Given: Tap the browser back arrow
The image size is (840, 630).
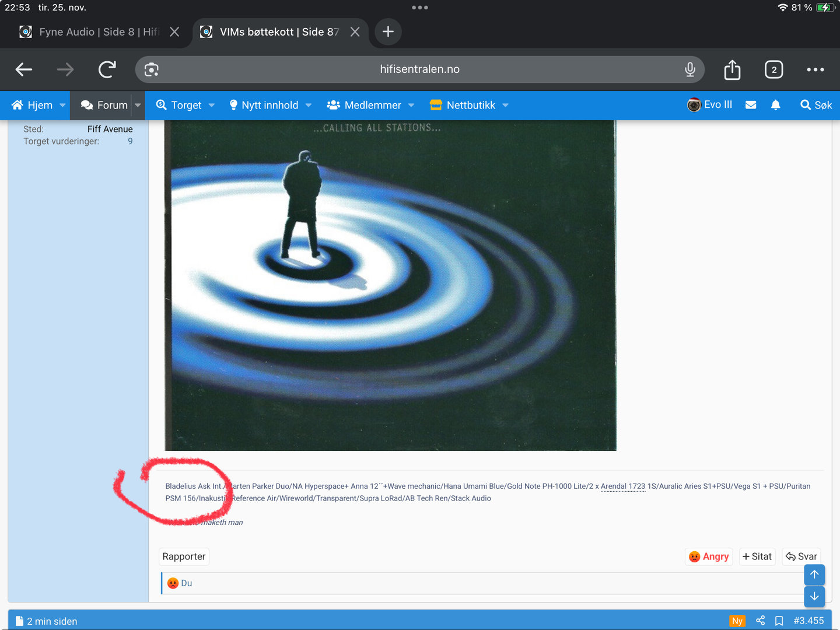Looking at the screenshot, I should click(24, 69).
